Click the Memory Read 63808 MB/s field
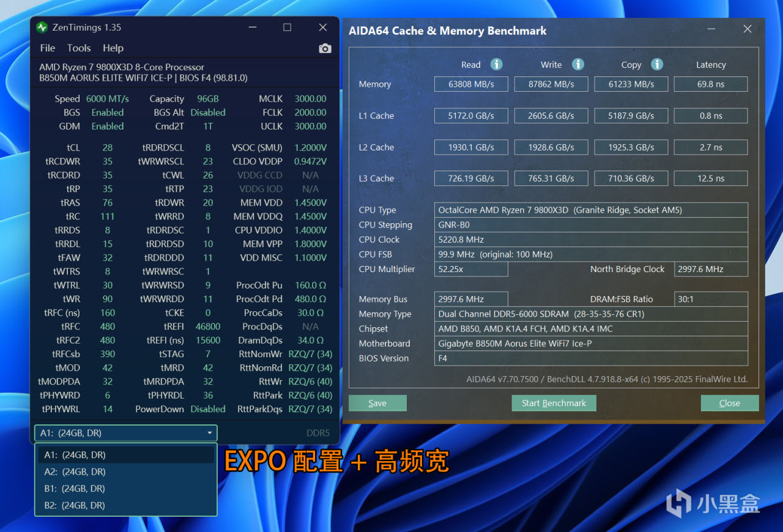This screenshot has height=532, width=783. [x=471, y=84]
